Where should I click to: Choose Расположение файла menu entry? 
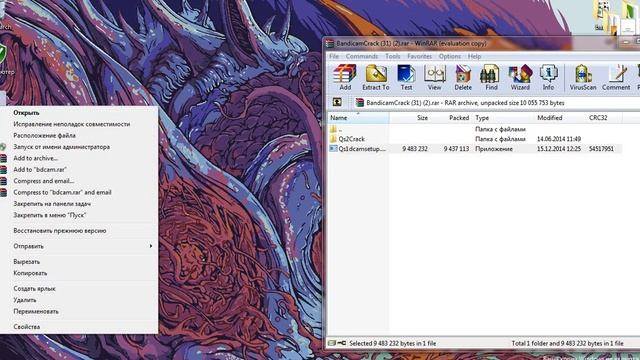point(79,136)
